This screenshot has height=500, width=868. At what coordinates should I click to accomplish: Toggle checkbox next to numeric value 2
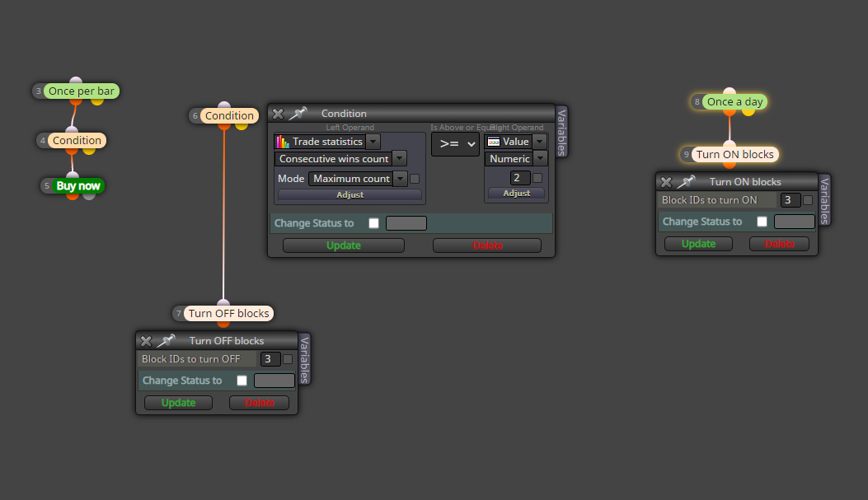(537, 178)
